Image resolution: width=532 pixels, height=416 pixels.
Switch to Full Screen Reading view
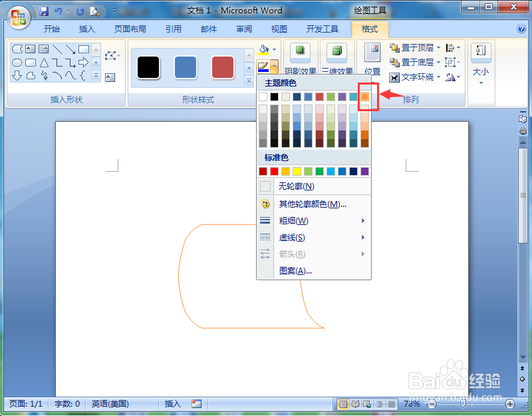355,404
